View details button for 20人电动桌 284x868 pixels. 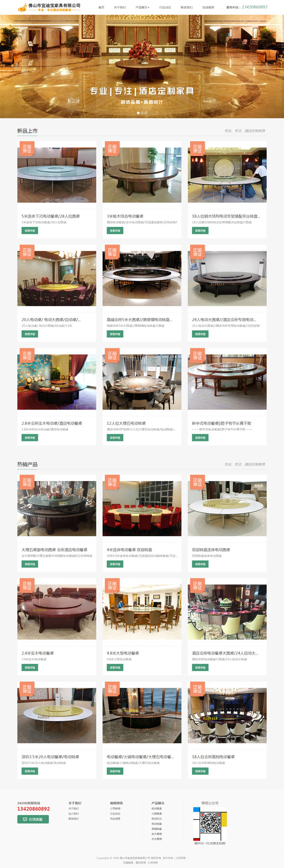[30, 334]
